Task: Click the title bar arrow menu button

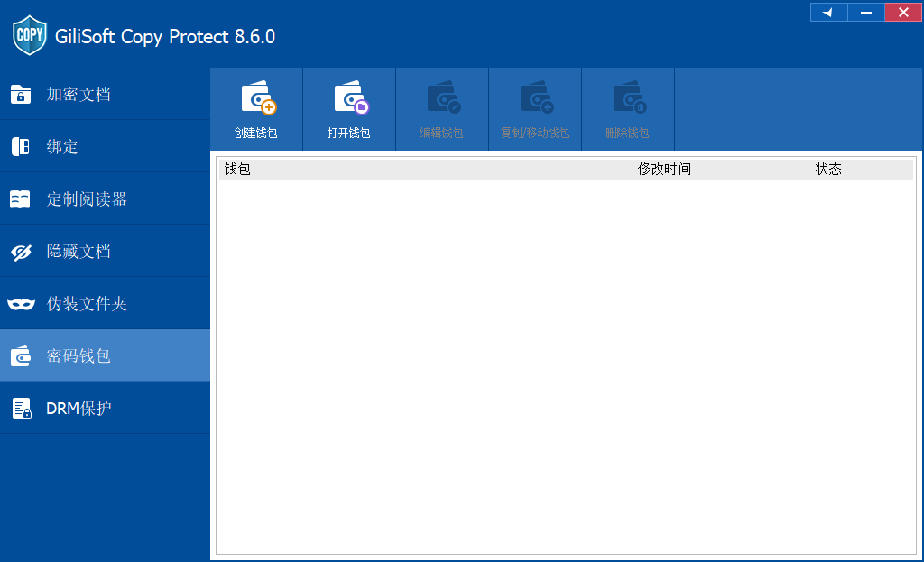Action: pyautogui.click(x=829, y=12)
